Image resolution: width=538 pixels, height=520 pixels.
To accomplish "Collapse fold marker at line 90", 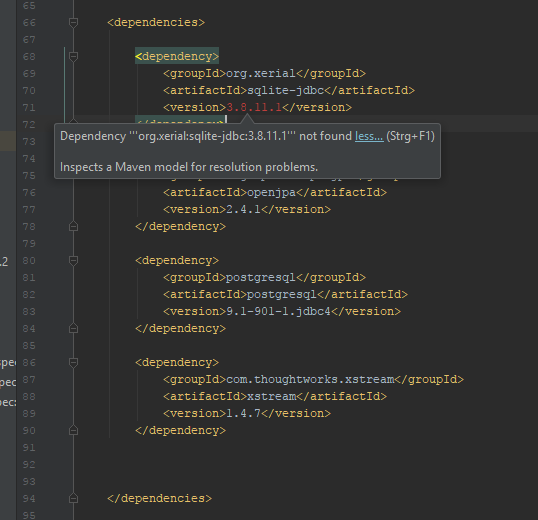I will click(x=73, y=430).
